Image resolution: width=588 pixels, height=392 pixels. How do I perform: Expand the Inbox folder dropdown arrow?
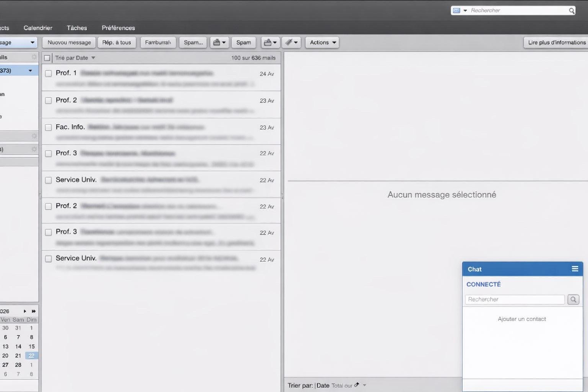(31, 71)
